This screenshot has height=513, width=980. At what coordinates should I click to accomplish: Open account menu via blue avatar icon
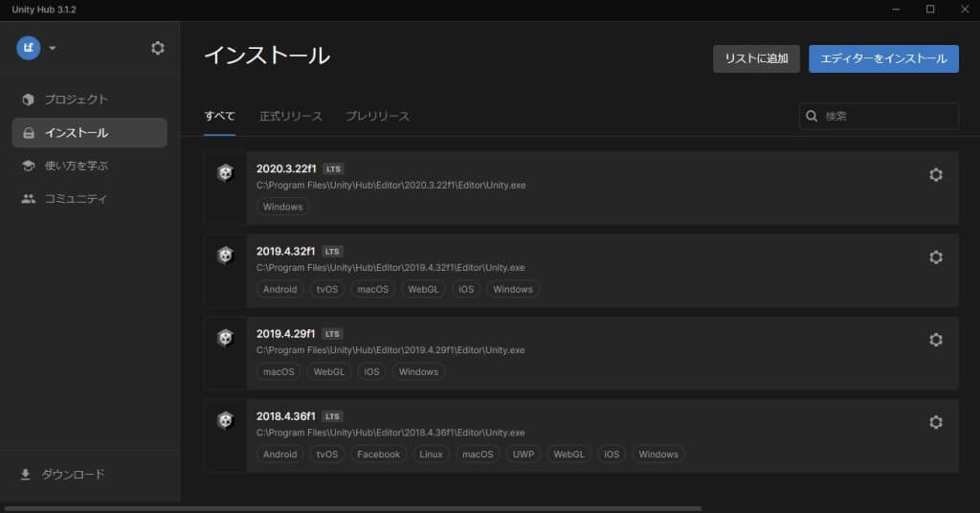[x=28, y=48]
